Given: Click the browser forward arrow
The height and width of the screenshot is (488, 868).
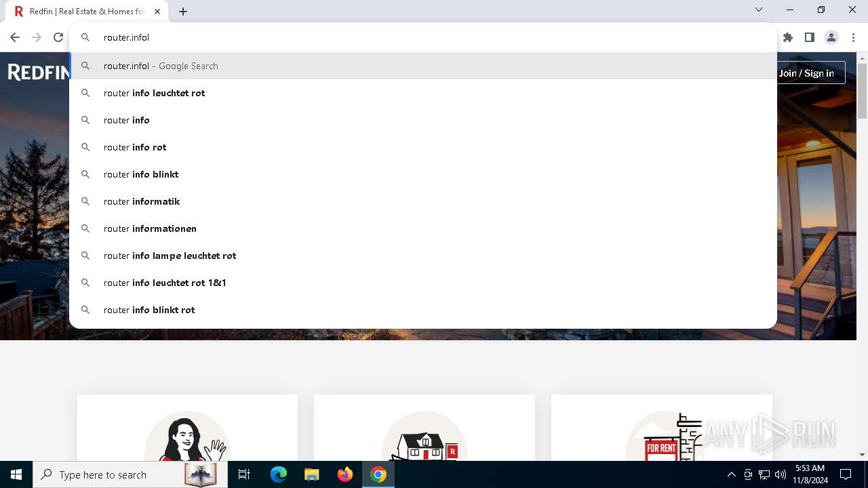Looking at the screenshot, I should pyautogui.click(x=37, y=37).
